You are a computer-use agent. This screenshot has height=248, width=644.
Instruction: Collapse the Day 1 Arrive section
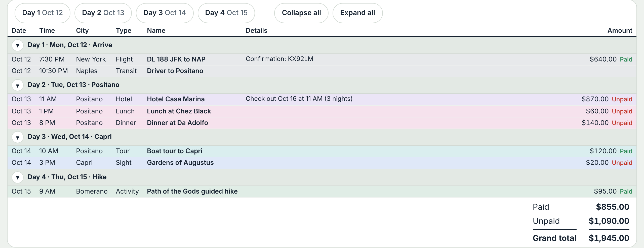[x=18, y=45]
